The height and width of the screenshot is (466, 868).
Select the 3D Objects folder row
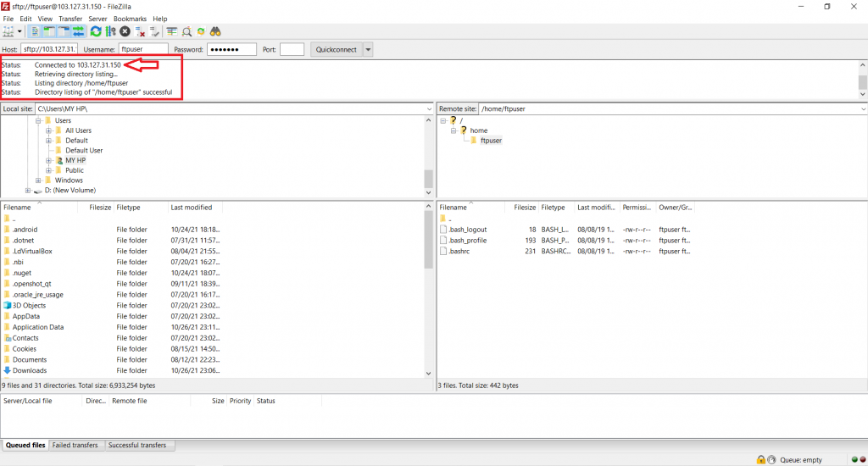pos(30,306)
